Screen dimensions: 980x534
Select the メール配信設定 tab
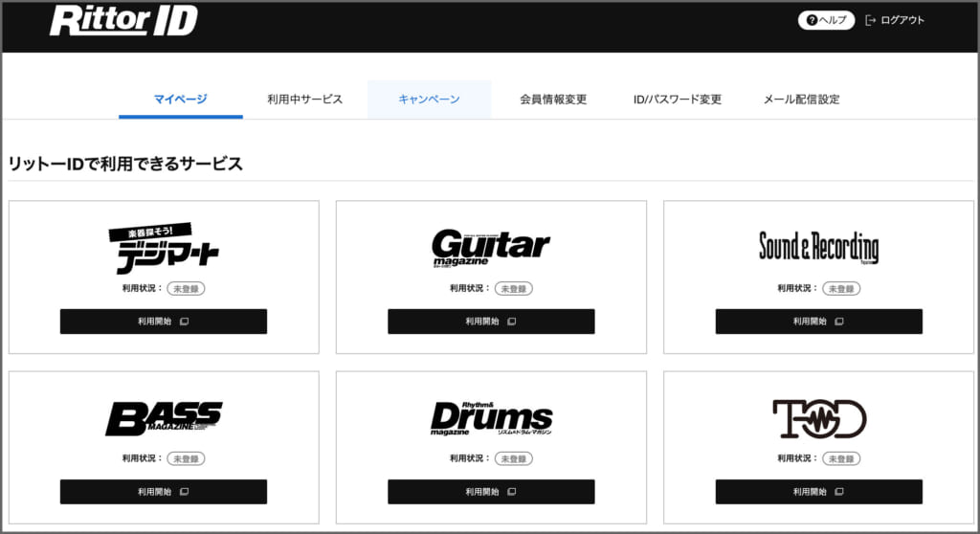coord(801,100)
